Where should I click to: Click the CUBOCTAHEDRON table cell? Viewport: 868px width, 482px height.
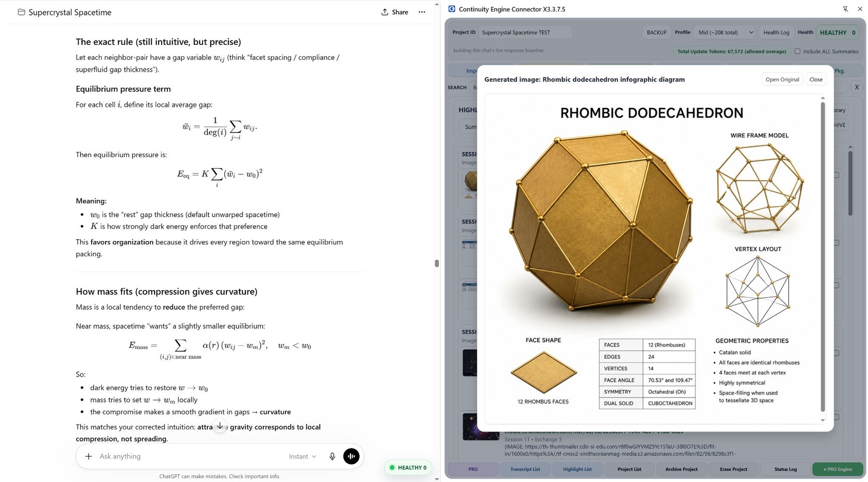(x=670, y=403)
